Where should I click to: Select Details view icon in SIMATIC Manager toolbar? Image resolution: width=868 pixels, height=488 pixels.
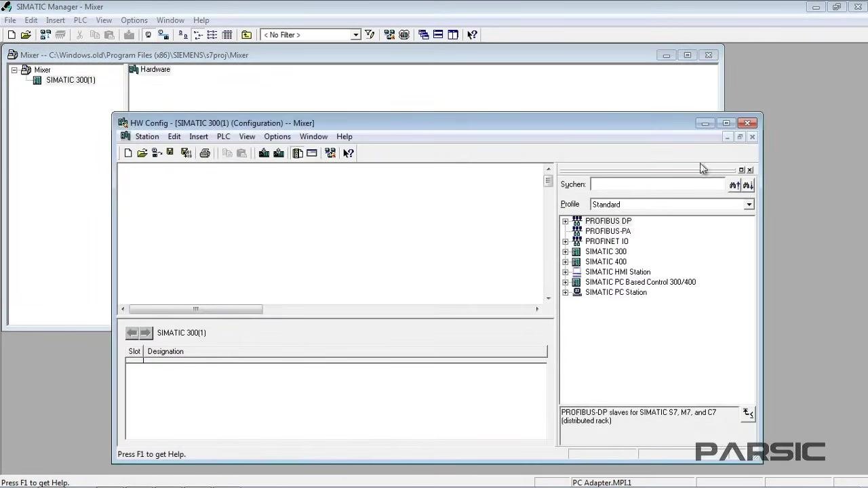tap(227, 35)
